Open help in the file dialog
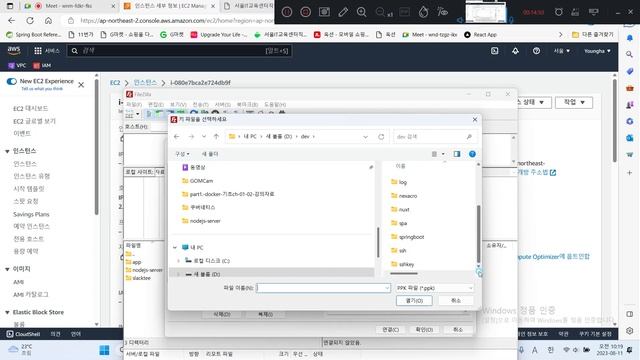This screenshot has height=360, width=640. [x=472, y=154]
